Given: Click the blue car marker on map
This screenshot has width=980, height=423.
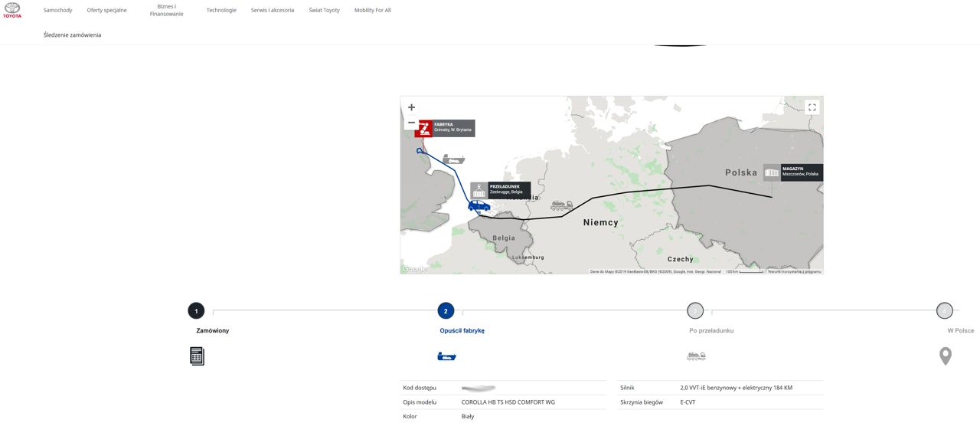Looking at the screenshot, I should point(479,206).
